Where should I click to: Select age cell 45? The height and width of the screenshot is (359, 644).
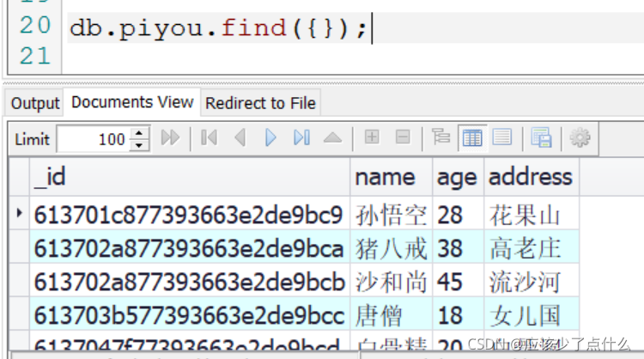click(x=459, y=282)
